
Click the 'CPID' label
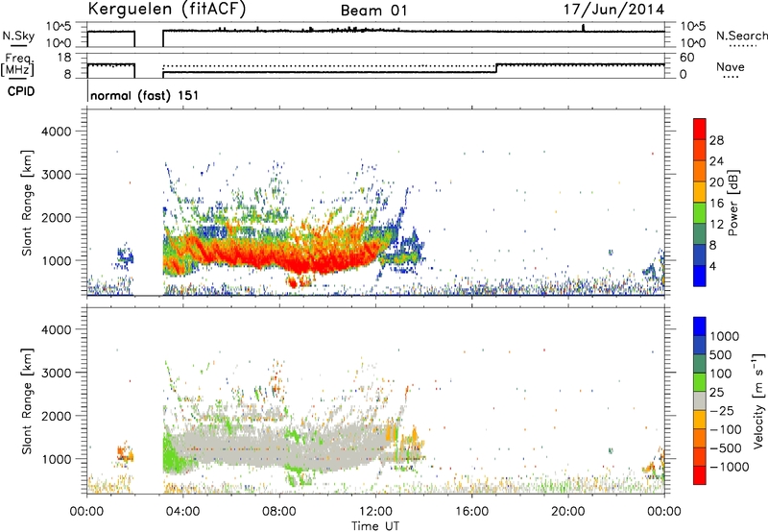[20, 91]
